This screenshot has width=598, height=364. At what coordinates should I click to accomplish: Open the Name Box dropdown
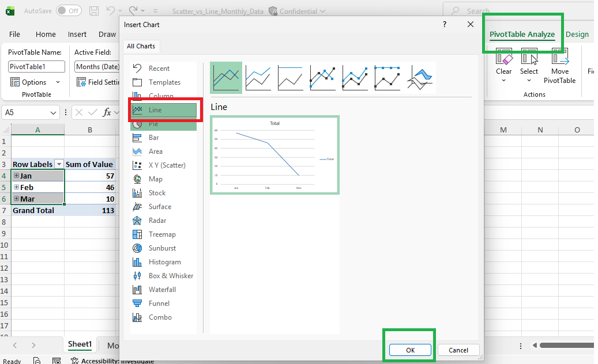[53, 113]
